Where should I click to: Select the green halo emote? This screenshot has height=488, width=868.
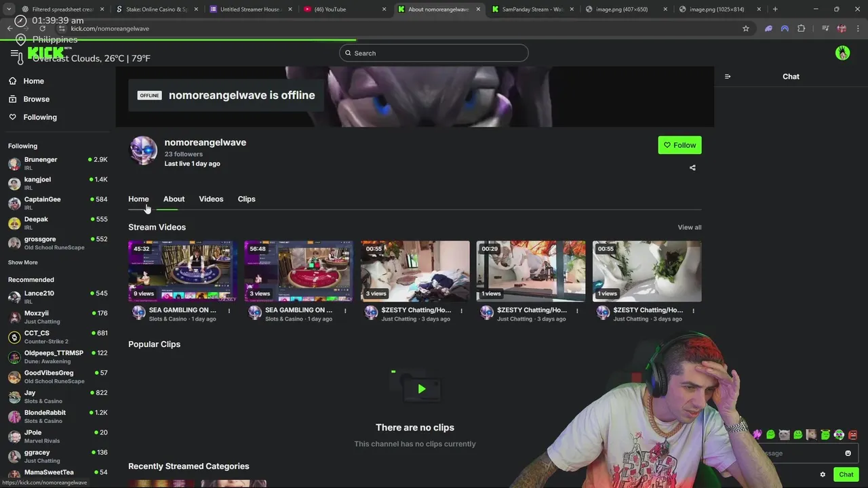pos(825,435)
